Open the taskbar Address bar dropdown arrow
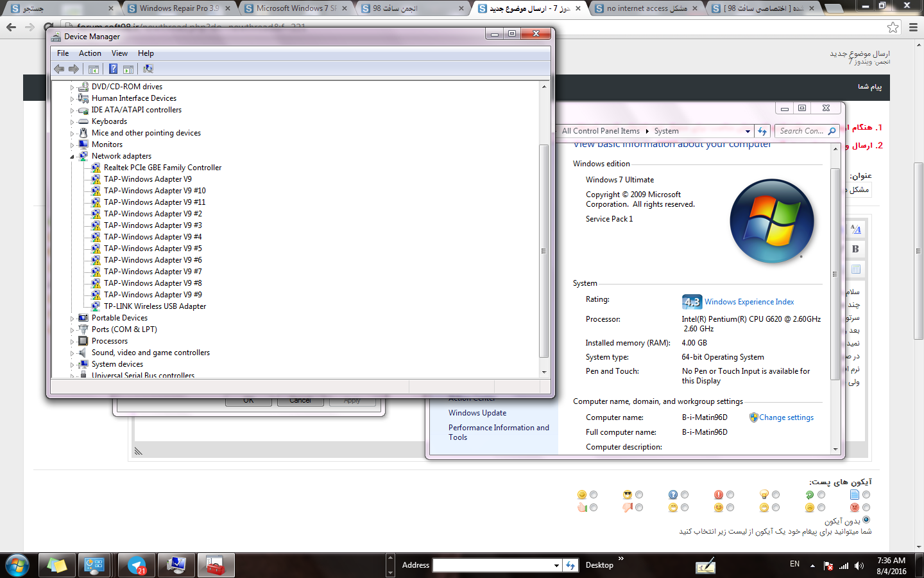 556,565
